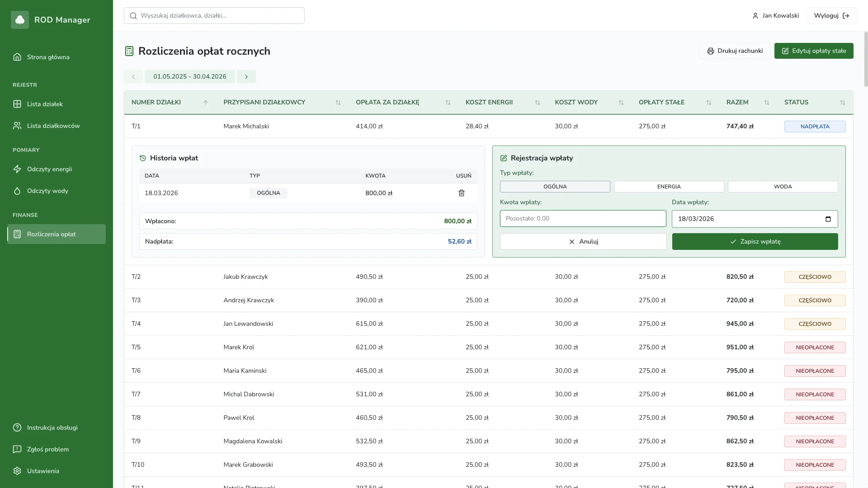Open Odczyty wody droplet sidebar item
Image resolution: width=868 pixels, height=488 pixels.
tap(47, 191)
